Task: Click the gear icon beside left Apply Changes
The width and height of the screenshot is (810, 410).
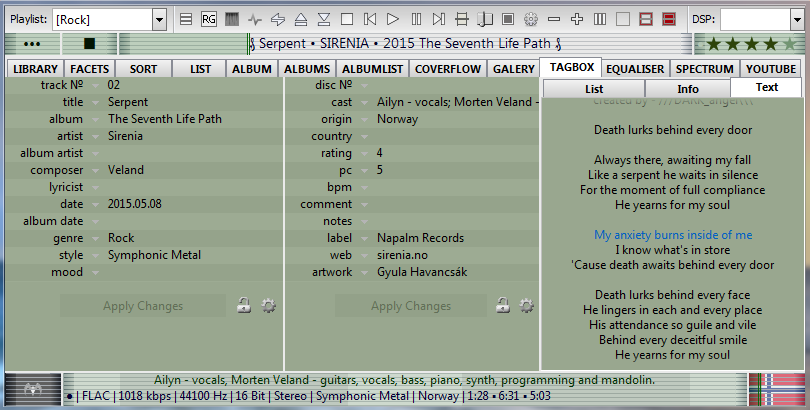Action: 268,306
